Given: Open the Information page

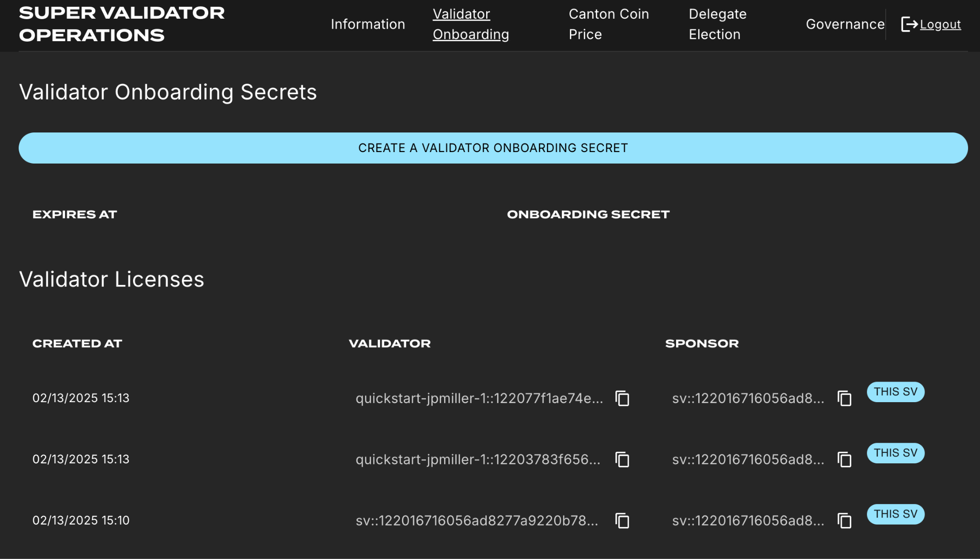Looking at the screenshot, I should [367, 24].
